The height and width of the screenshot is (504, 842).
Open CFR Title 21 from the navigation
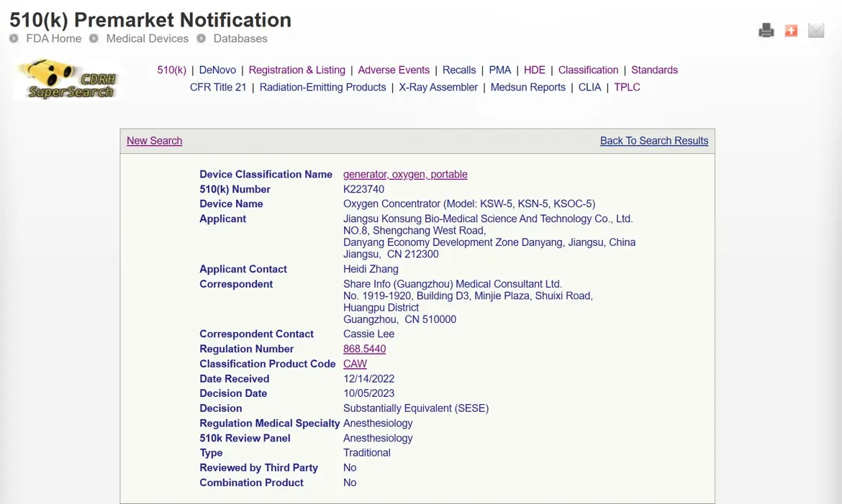pos(218,87)
